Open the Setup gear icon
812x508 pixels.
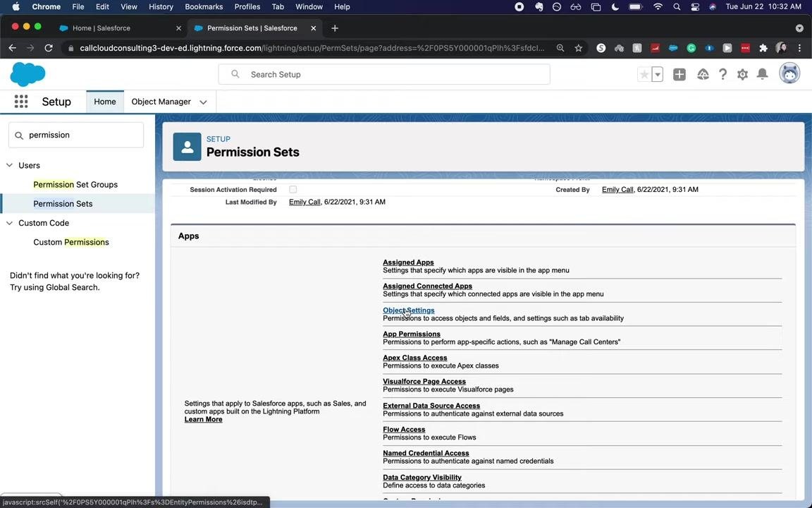click(743, 74)
